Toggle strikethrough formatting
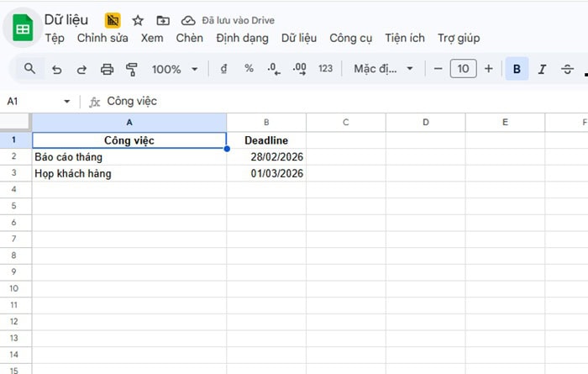 [x=567, y=69]
